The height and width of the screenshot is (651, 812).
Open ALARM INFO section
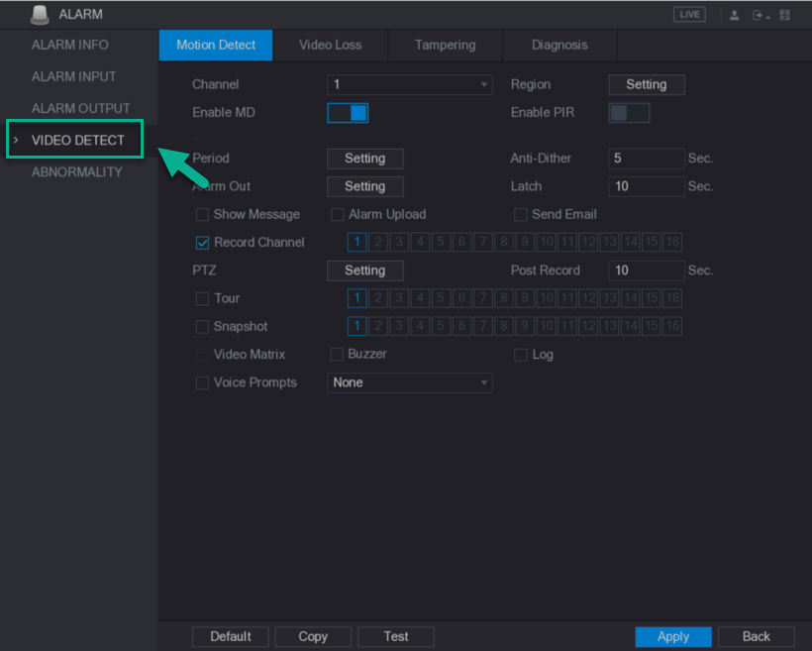point(70,46)
